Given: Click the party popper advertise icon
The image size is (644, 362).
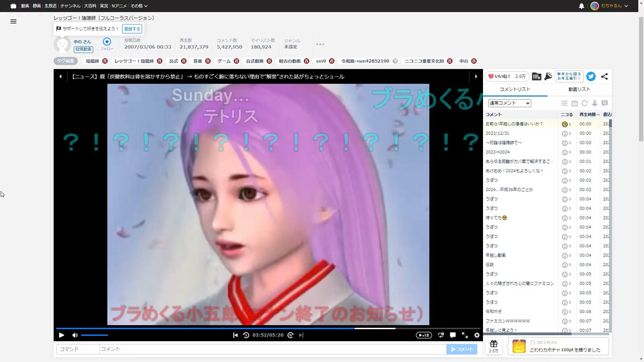Looking at the screenshot, I should coord(548,76).
